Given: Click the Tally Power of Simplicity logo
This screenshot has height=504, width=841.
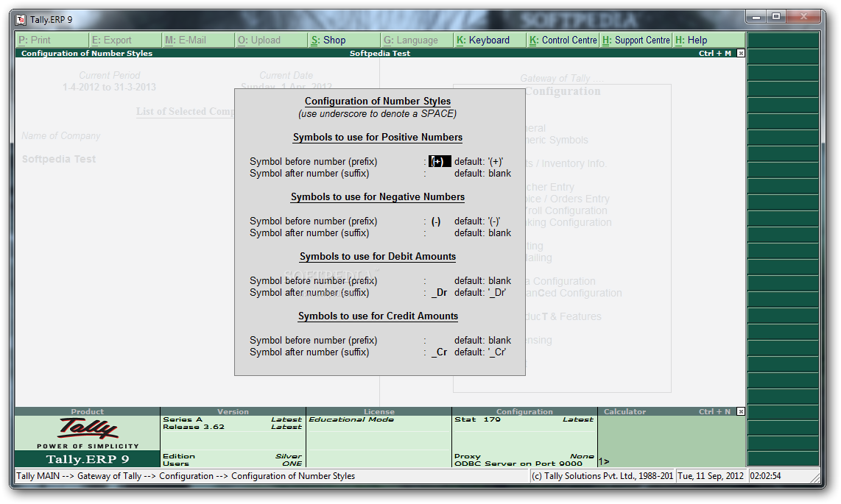Looking at the screenshot, I should 88,433.
